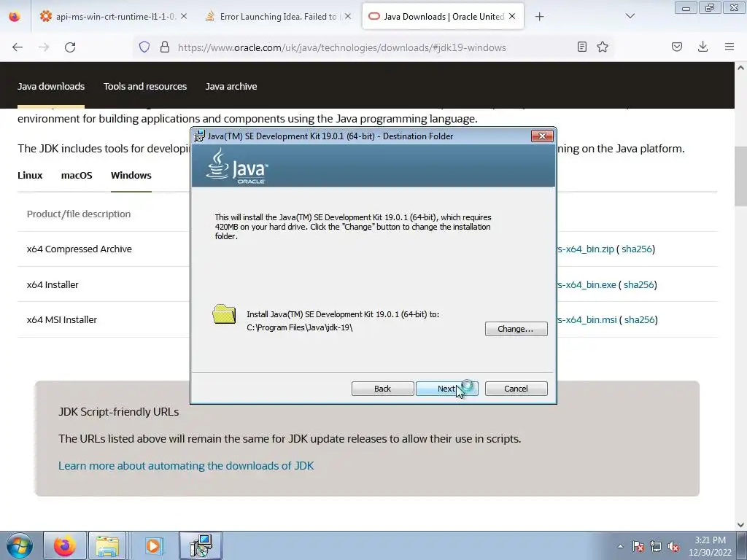Open Java downloads nav item
The image size is (747, 560).
pos(51,86)
